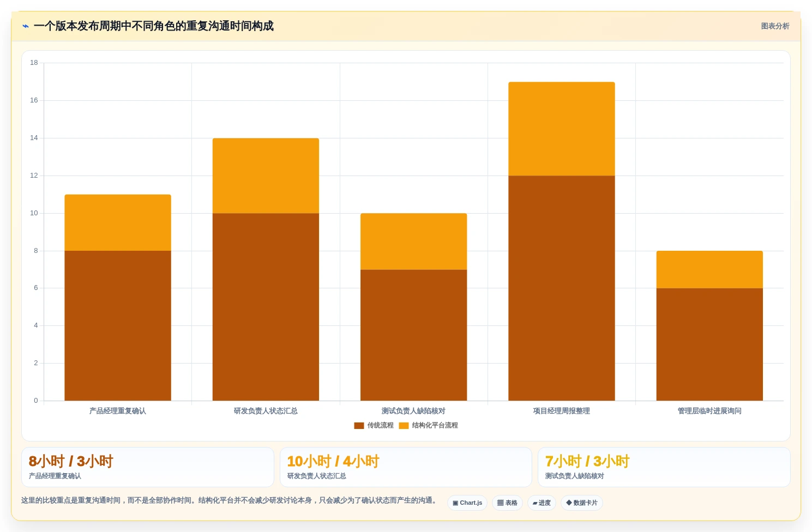Viewport: 812px width, 532px height.
Task: Click the x-axis label 测试负责人缺陷核对
Action: point(413,411)
